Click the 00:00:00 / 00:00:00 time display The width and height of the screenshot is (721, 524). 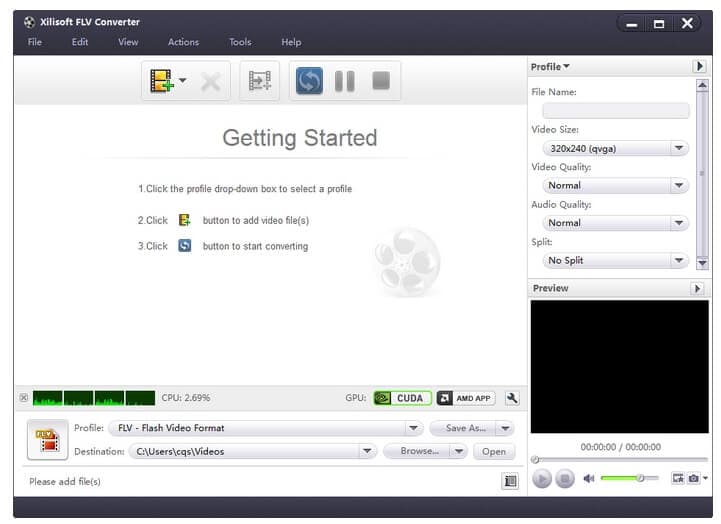(x=620, y=447)
